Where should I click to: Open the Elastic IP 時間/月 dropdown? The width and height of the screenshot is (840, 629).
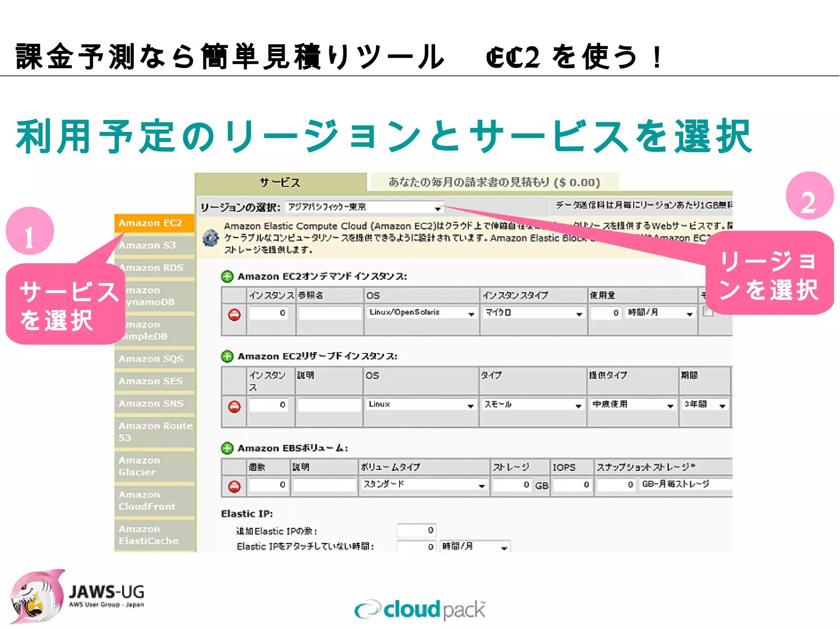point(475,546)
